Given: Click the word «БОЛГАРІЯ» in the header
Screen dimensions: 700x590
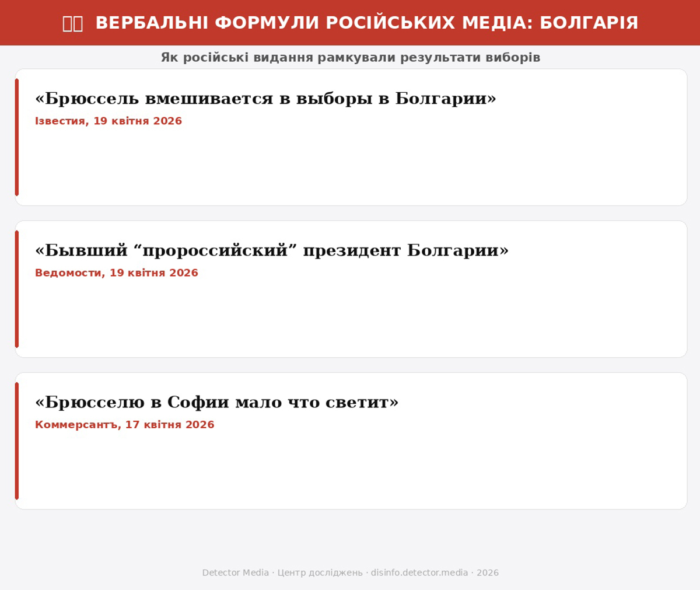Looking at the screenshot, I should click(x=589, y=23).
